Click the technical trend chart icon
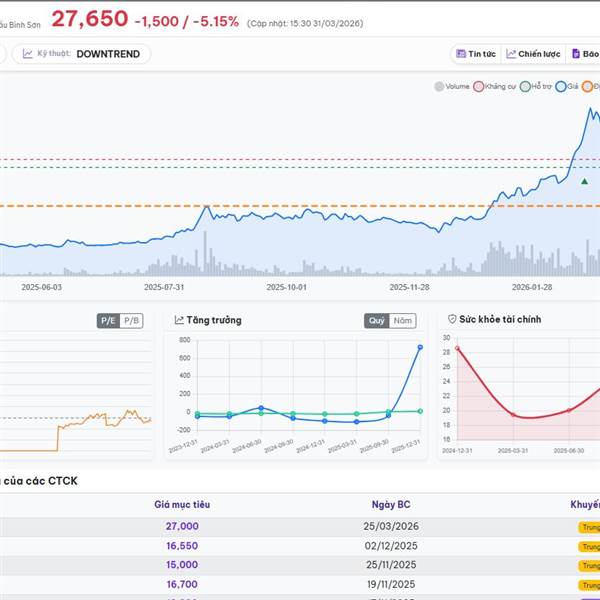This screenshot has height=600, width=600. [27, 54]
